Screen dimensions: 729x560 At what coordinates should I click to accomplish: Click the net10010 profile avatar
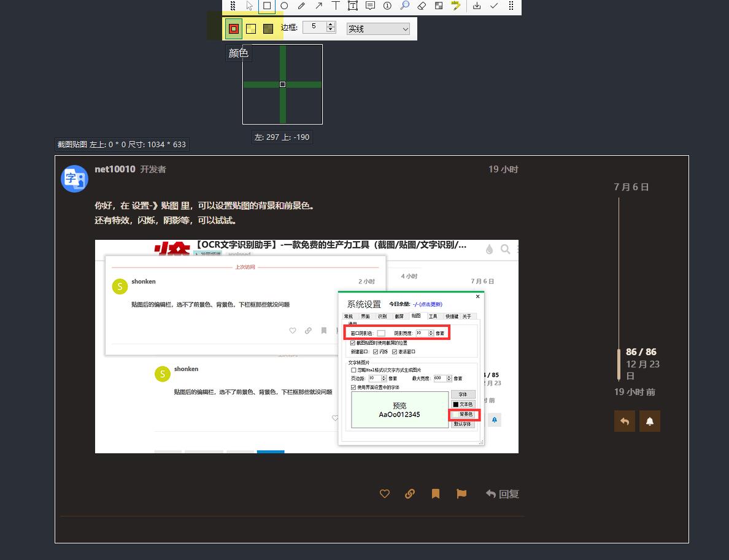point(74,178)
